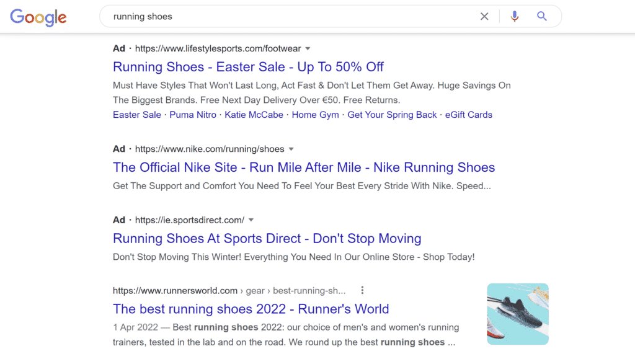Viewport: 635px width, 364px height.
Task: Open Running Shoes Easter Sale ad headline
Action: coord(248,67)
